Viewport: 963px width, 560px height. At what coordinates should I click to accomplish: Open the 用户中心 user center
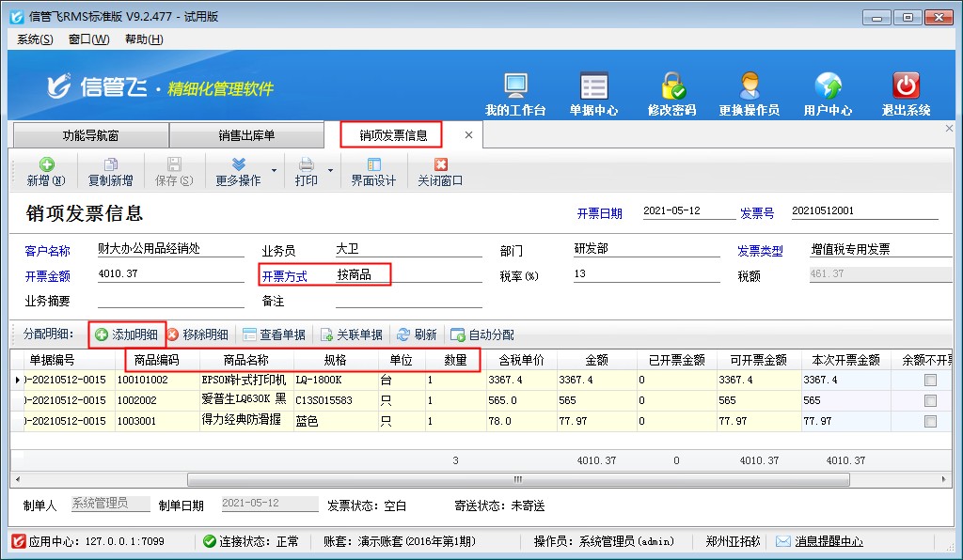pos(827,91)
